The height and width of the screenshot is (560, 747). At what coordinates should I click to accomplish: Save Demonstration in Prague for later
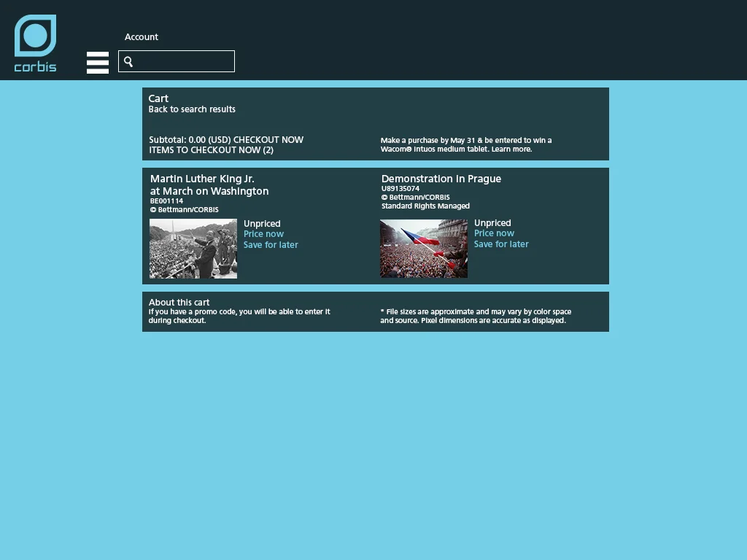click(501, 244)
